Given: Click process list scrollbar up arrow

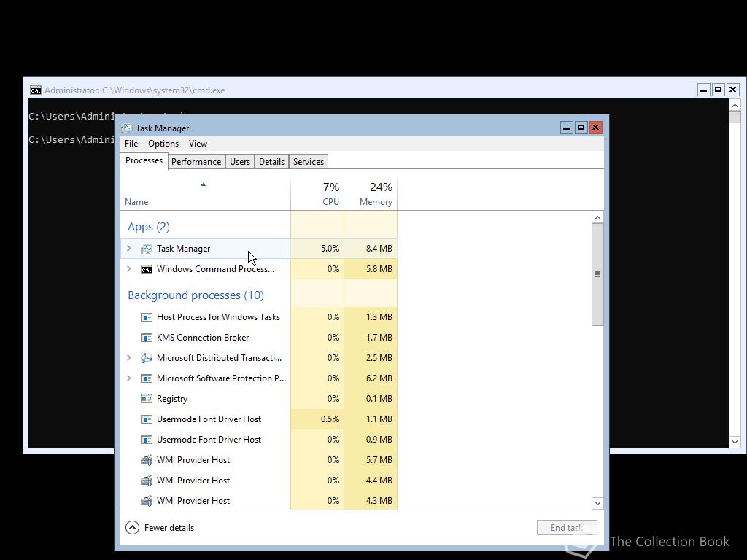Looking at the screenshot, I should (x=597, y=217).
